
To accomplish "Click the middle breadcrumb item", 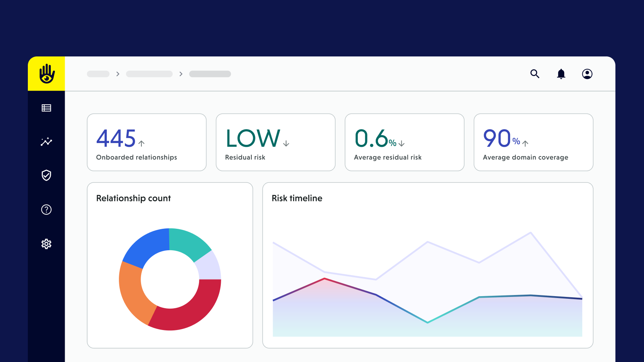I will [x=149, y=74].
